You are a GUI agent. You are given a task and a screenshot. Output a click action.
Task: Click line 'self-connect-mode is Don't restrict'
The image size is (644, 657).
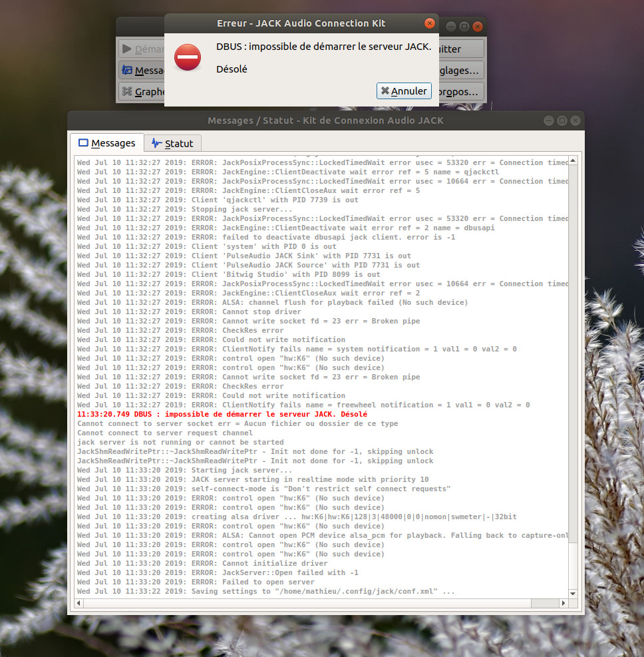pos(264,489)
